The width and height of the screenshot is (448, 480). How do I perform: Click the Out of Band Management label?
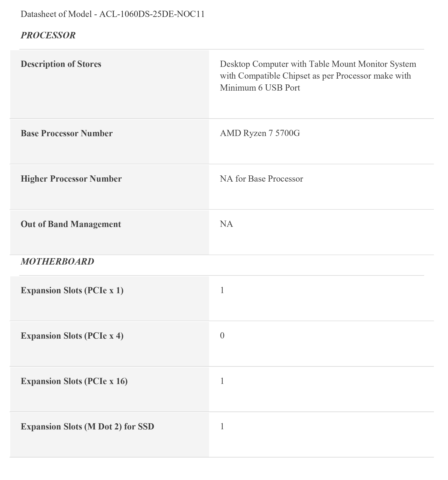[71, 224]
